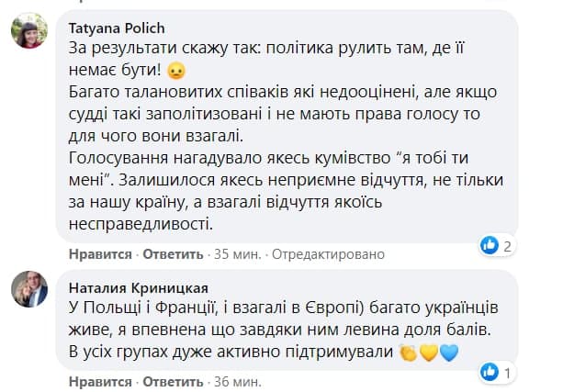Viewport: 563px width, 392px height.
Task: Click Наталия Криницкая's profile avatar
Action: click(x=28, y=290)
